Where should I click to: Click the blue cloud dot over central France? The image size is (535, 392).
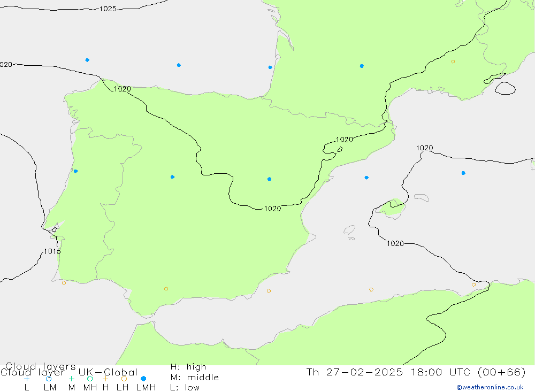(x=362, y=66)
